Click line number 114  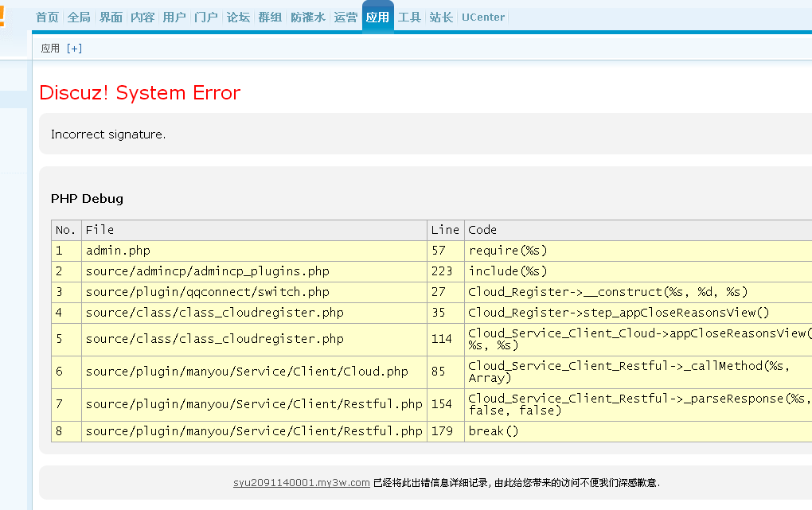[x=445, y=339]
